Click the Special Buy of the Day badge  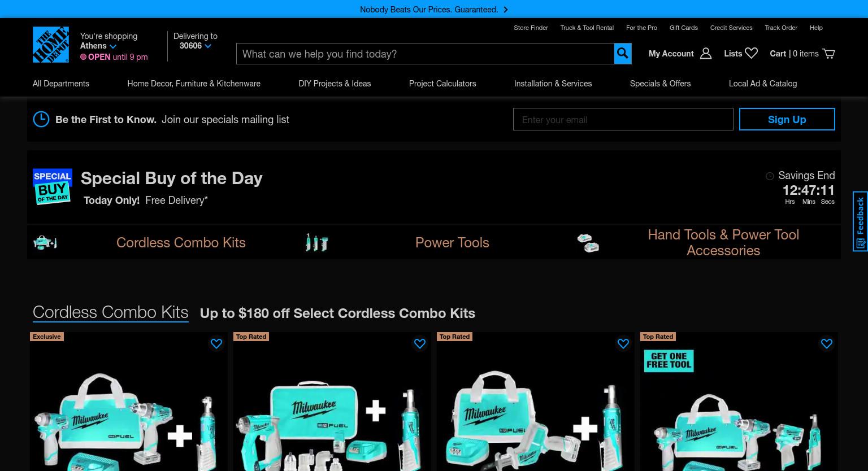[52, 187]
